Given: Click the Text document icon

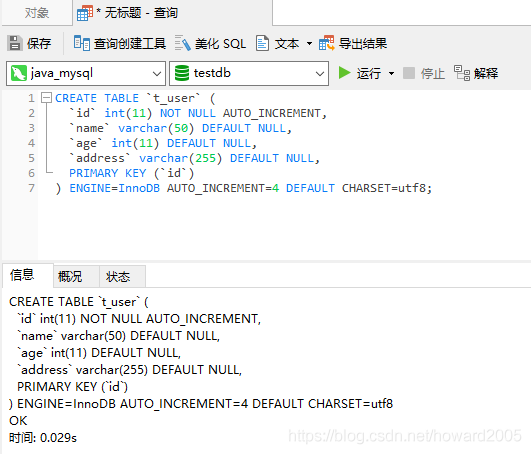Looking at the screenshot, I should (x=262, y=43).
